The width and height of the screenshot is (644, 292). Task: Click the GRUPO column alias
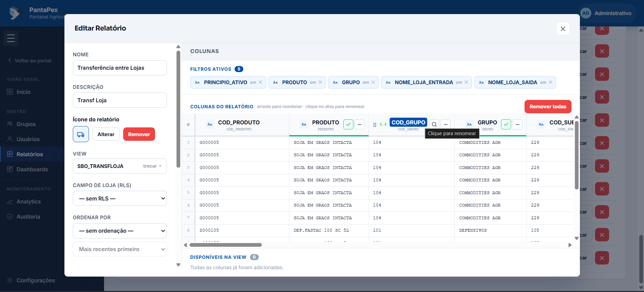coord(487,122)
